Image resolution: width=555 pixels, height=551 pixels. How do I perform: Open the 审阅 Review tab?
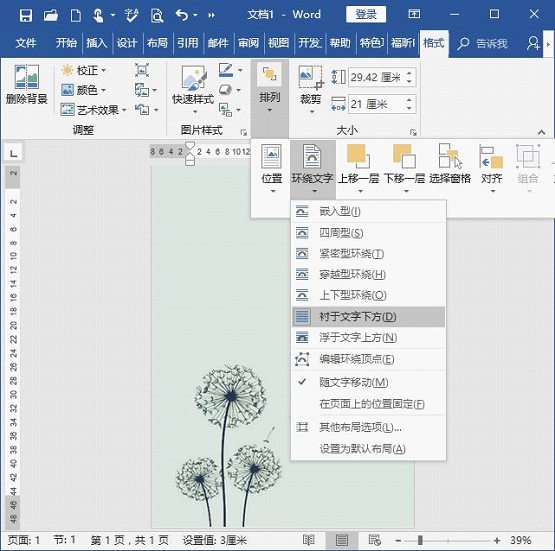(x=248, y=43)
